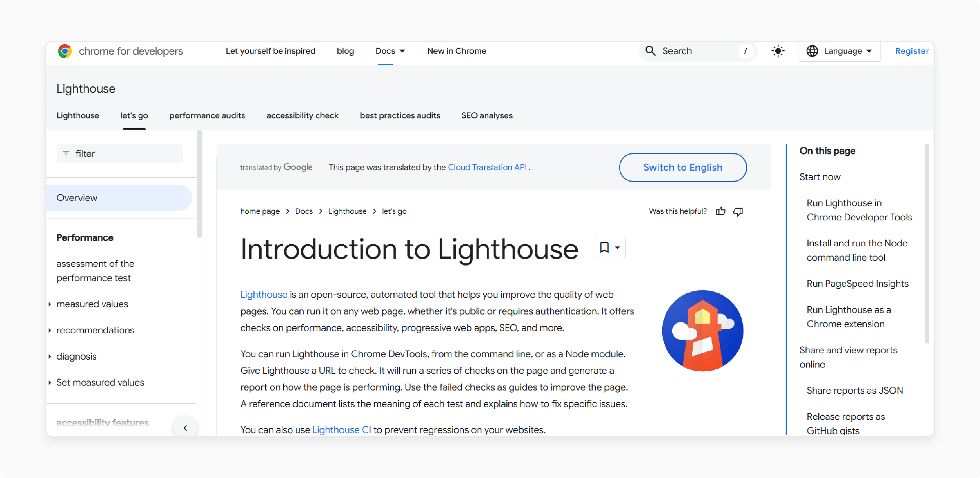Click the Performance sidebar heading
This screenshot has width=980, height=478.
click(85, 237)
